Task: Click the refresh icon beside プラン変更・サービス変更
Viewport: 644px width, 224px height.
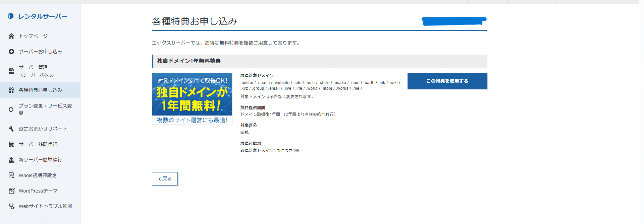Action: coord(11,109)
